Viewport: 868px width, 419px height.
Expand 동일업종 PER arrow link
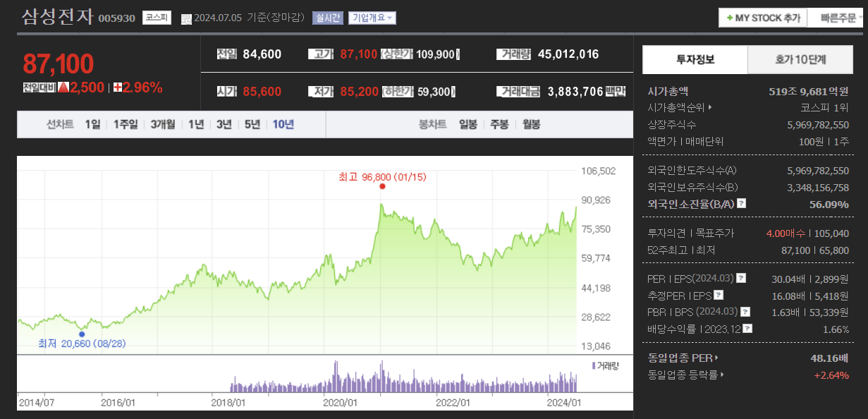[x=716, y=358]
